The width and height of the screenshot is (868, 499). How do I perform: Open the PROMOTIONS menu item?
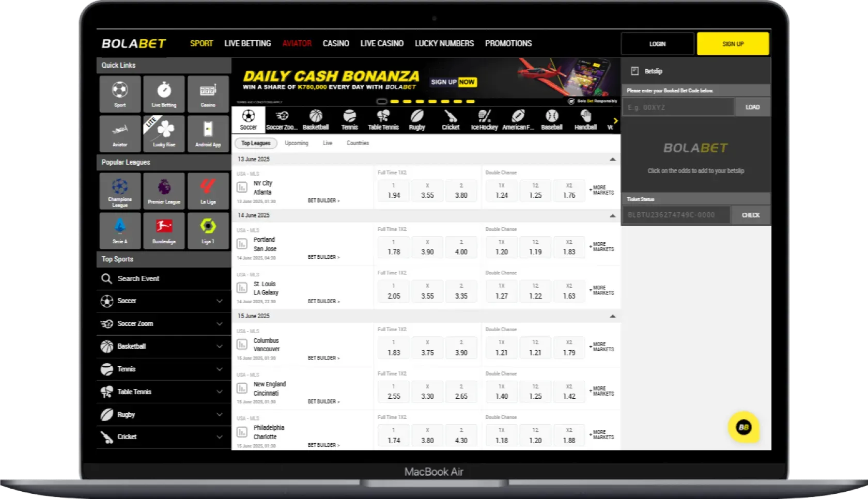click(x=508, y=43)
